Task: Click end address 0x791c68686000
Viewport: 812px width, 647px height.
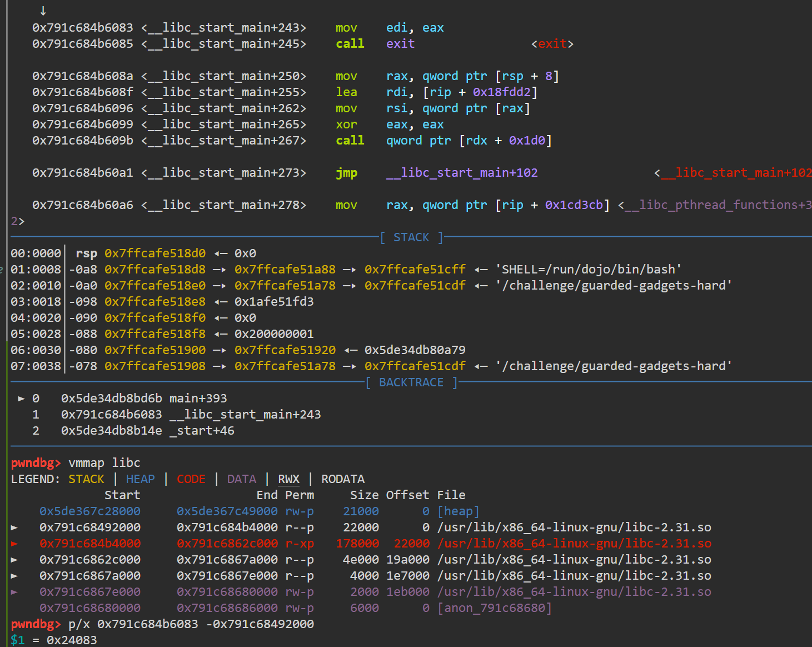Action: (x=227, y=608)
